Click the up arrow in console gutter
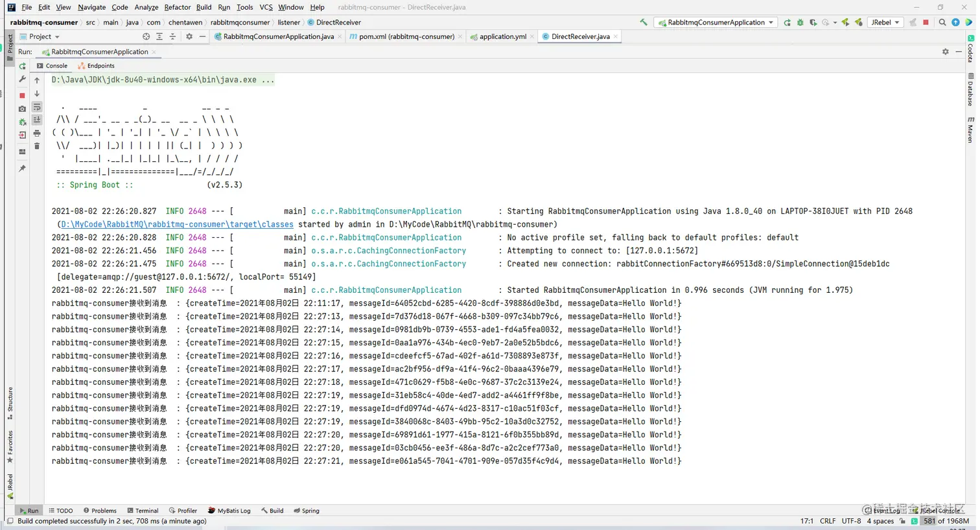Image resolution: width=980 pixels, height=530 pixels. point(37,80)
